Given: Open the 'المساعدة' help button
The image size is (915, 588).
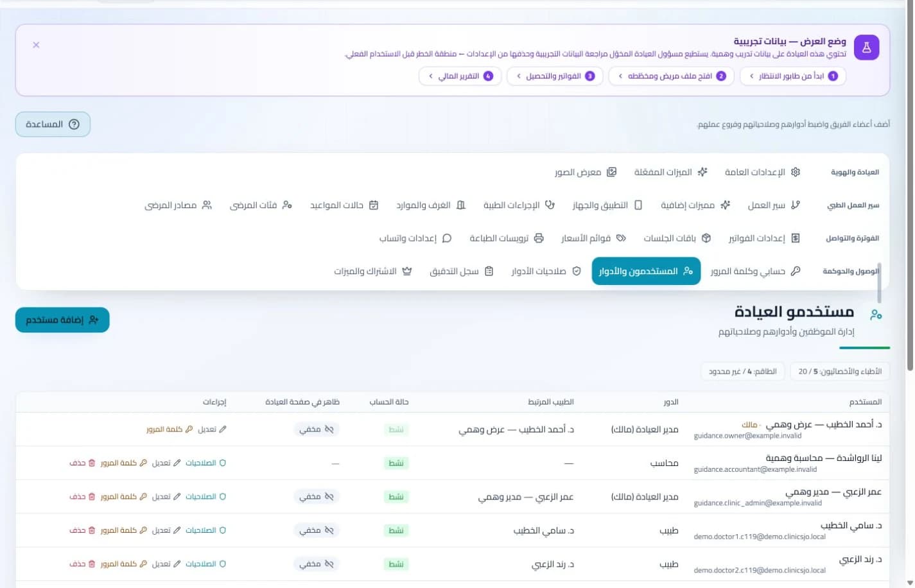Looking at the screenshot, I should click(x=53, y=124).
